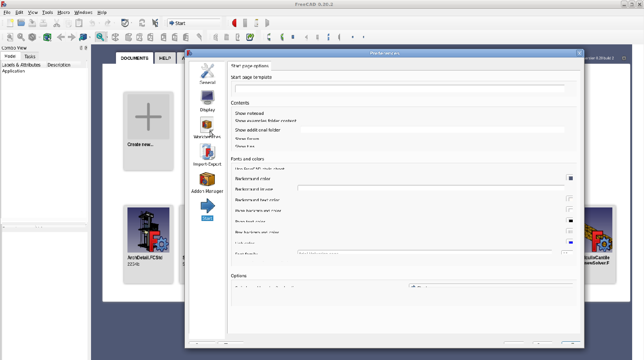The height and width of the screenshot is (360, 644).
Task: Pick the Background text color swatch
Action: click(570, 199)
